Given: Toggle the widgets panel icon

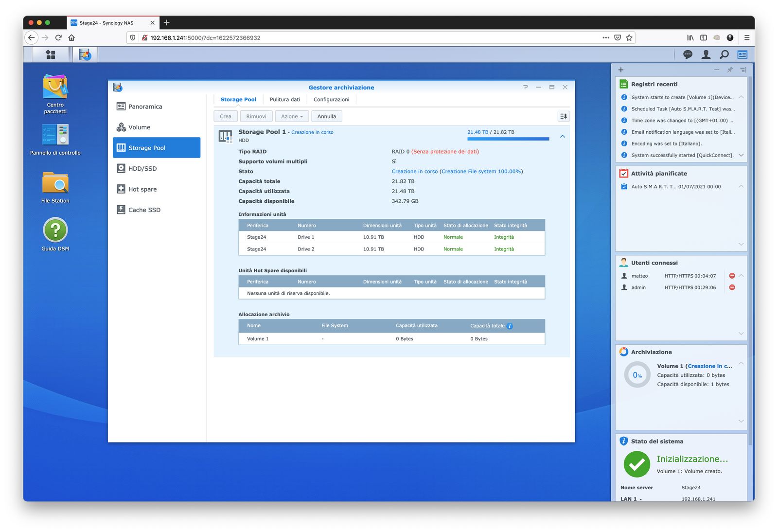Looking at the screenshot, I should point(743,54).
